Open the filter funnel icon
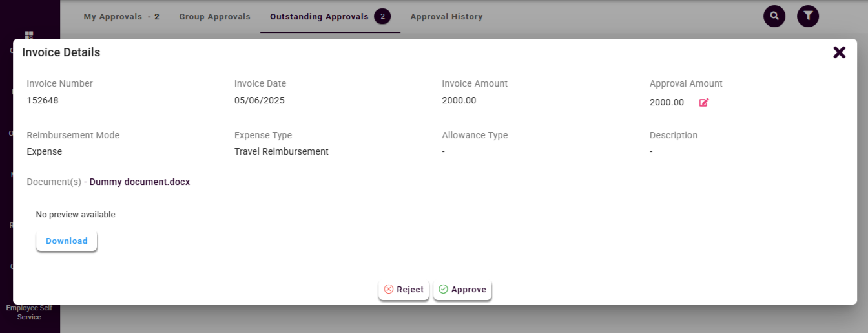The width and height of the screenshot is (868, 333). (808, 16)
